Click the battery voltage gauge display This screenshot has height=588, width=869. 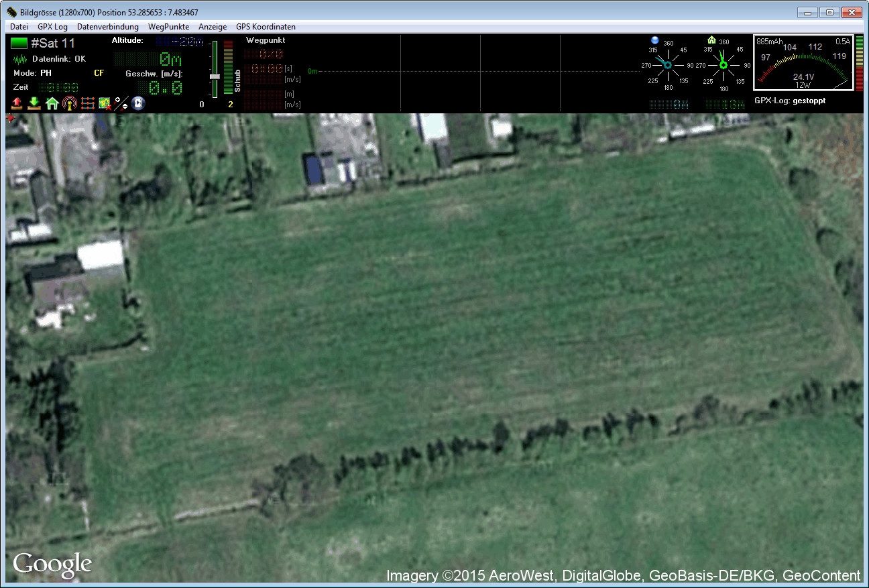(803, 63)
